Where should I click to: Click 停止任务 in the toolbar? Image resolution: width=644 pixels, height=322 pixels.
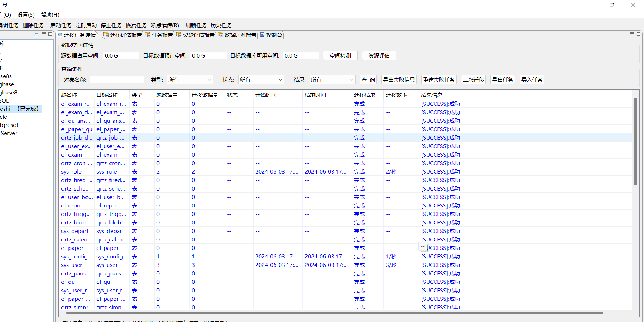pyautogui.click(x=111, y=25)
